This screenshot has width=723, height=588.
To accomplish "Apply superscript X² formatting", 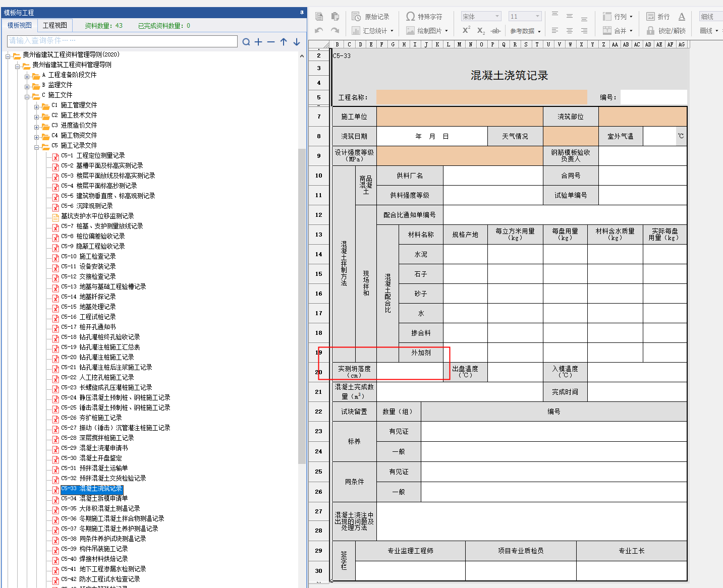I will 466,30.
